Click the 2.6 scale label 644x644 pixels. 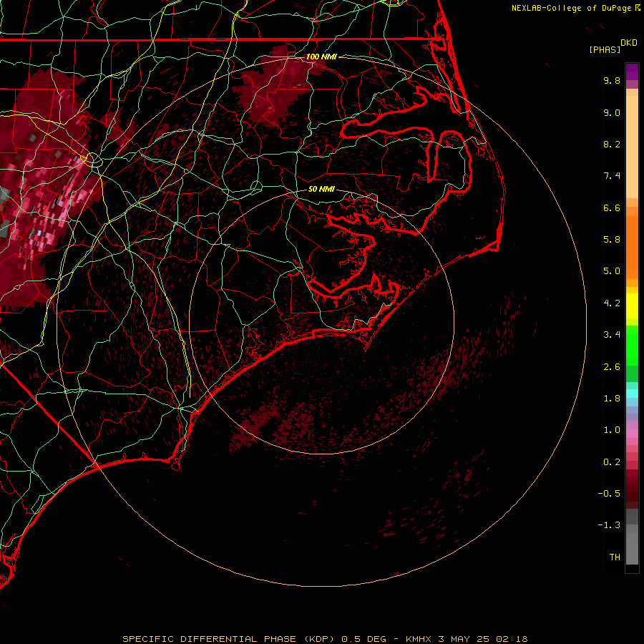pyautogui.click(x=612, y=367)
